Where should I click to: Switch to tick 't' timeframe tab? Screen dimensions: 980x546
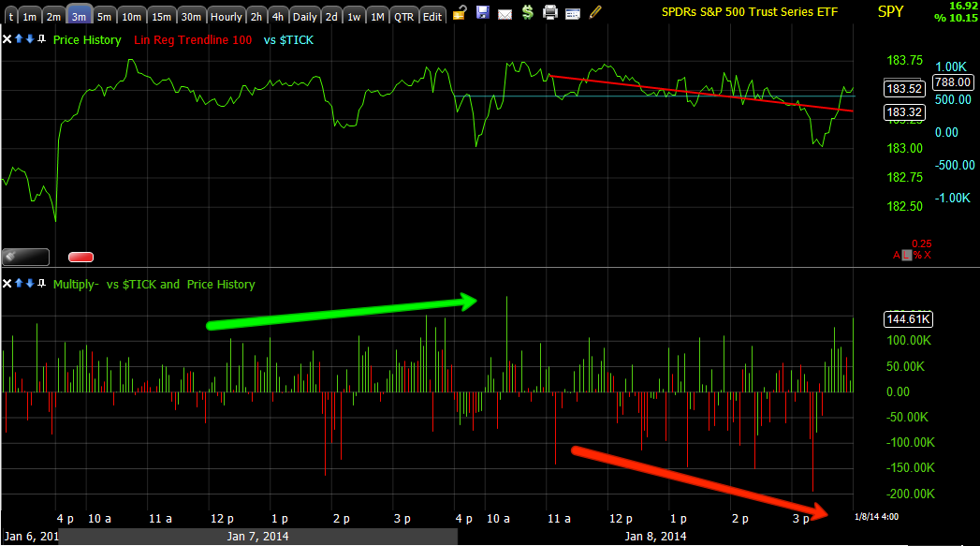point(10,16)
